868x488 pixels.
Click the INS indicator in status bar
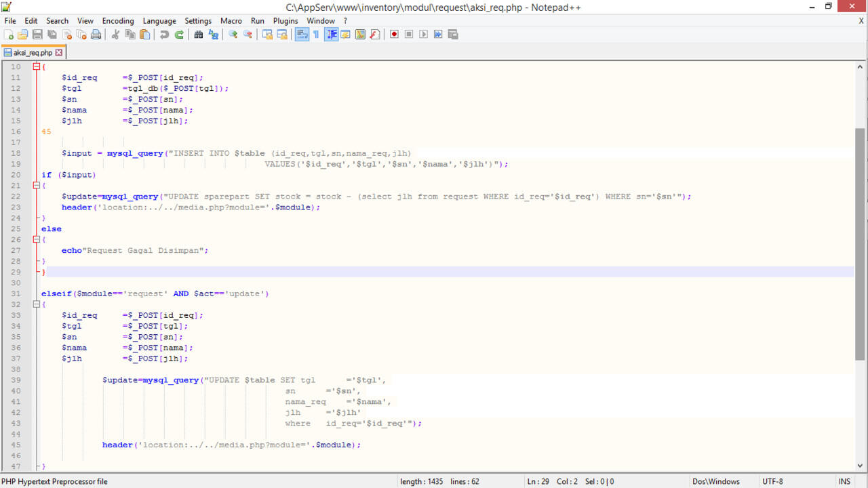844,481
